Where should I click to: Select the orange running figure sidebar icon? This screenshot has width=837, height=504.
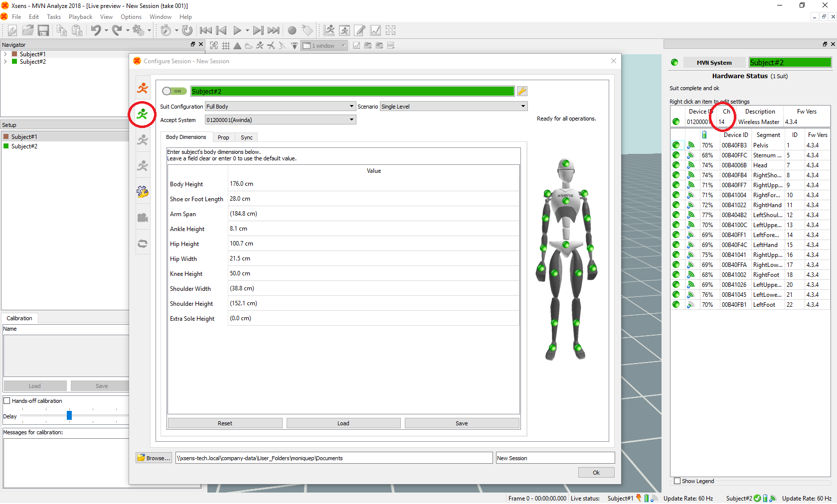(x=143, y=88)
